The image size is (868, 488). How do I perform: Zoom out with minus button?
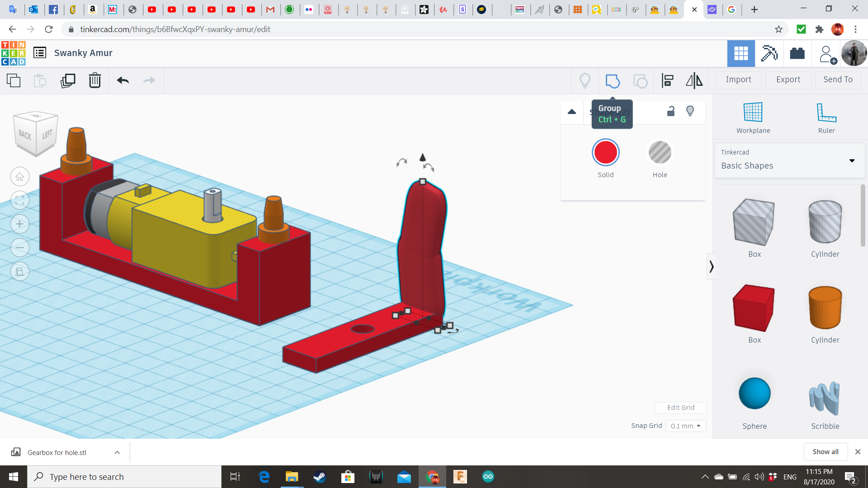(x=20, y=248)
